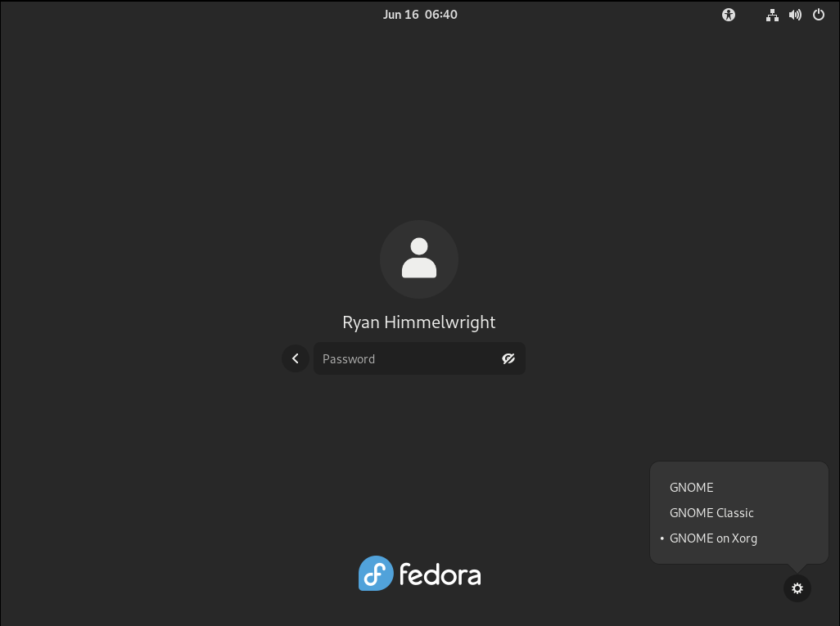This screenshot has width=840, height=626.
Task: Click the Fedora logo emblem
Action: point(376,573)
